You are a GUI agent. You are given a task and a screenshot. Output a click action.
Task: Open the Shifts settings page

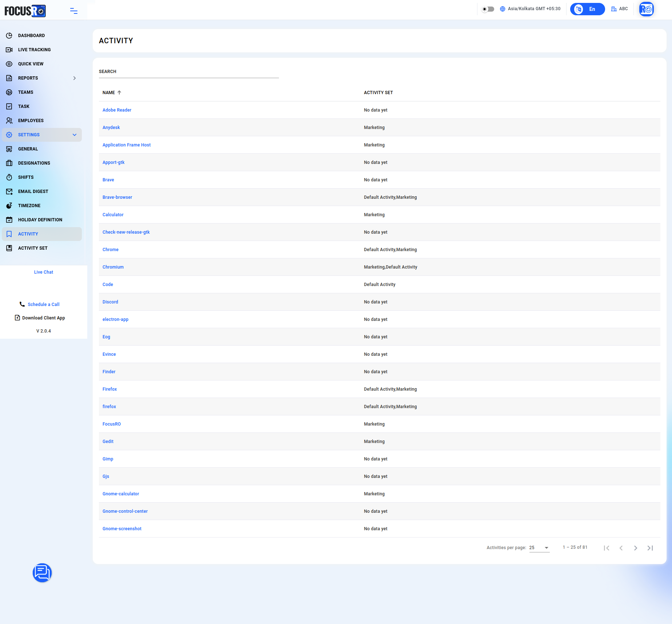(x=42, y=177)
